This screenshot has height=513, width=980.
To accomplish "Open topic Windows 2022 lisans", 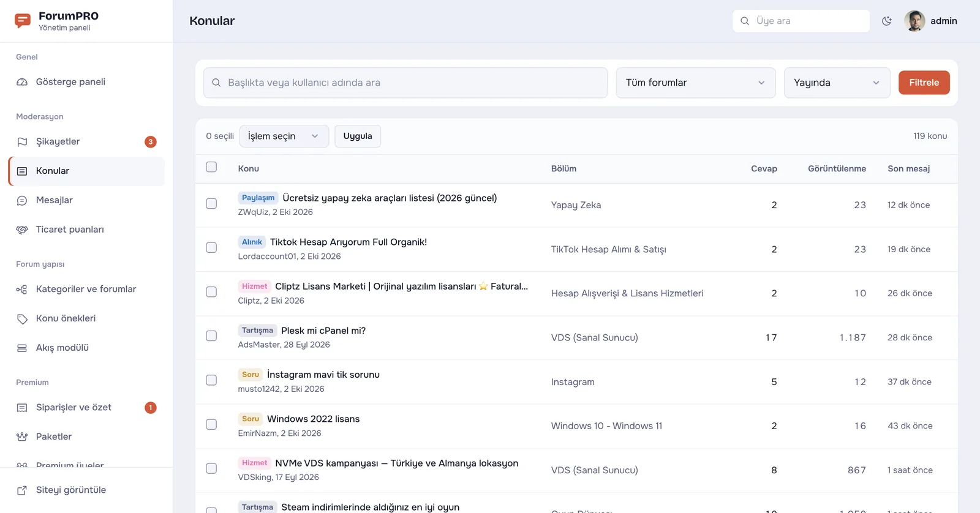I will coord(314,419).
